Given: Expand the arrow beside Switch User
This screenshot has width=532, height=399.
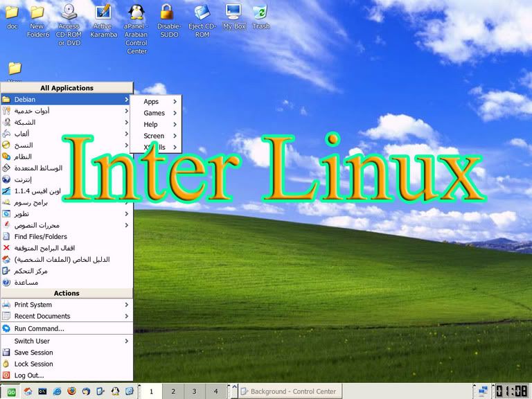Looking at the screenshot, I should (126, 341).
